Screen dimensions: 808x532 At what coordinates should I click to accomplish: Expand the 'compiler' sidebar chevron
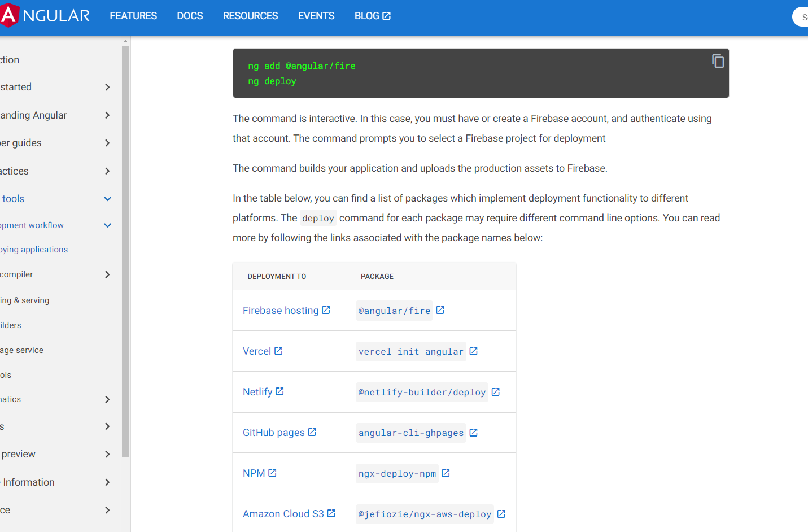click(x=107, y=274)
